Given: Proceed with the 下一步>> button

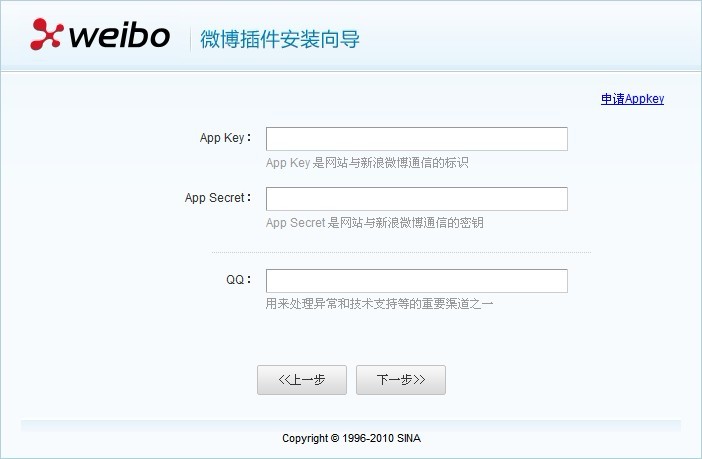Looking at the screenshot, I should (400, 380).
